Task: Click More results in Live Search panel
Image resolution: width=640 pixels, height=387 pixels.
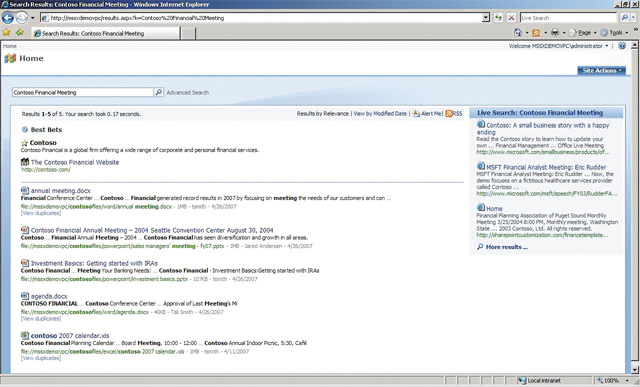Action: tap(506, 247)
